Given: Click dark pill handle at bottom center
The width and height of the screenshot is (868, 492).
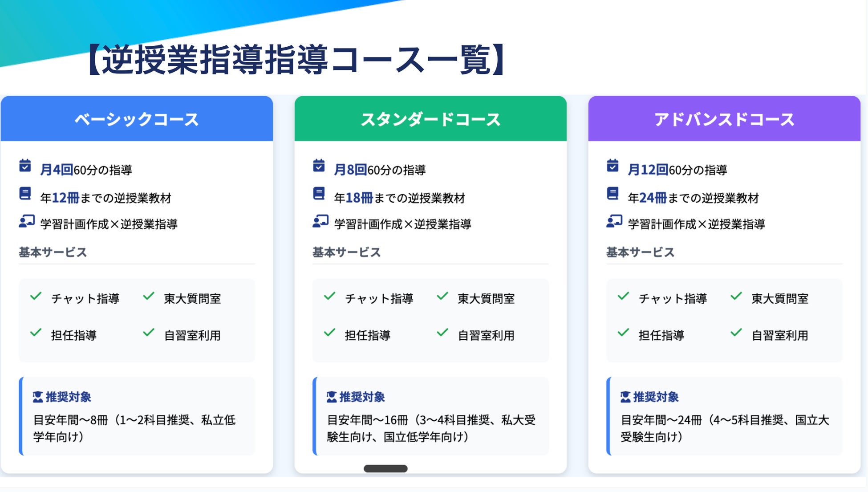Looking at the screenshot, I should [x=385, y=468].
